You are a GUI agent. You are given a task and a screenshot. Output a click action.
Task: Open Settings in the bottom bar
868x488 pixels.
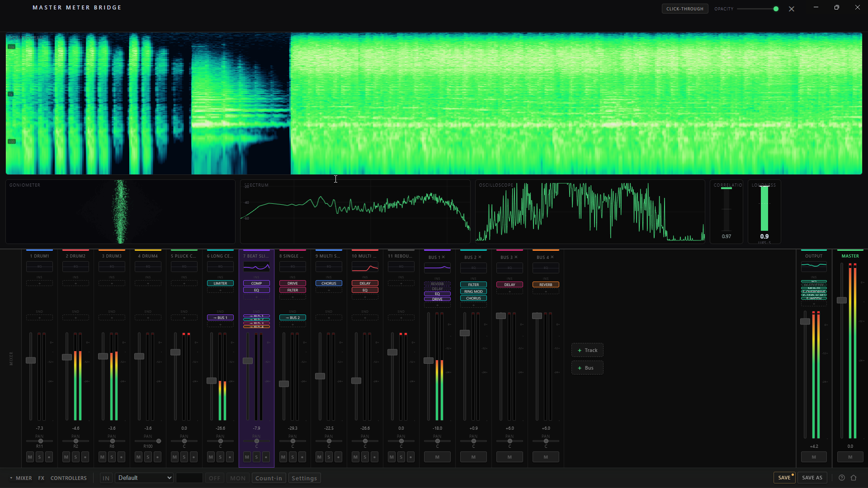304,478
